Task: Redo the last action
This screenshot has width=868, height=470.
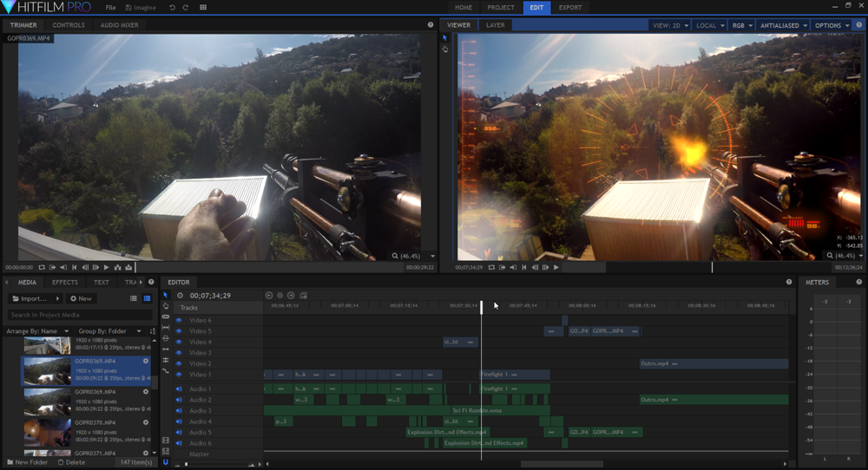Action: click(186, 8)
